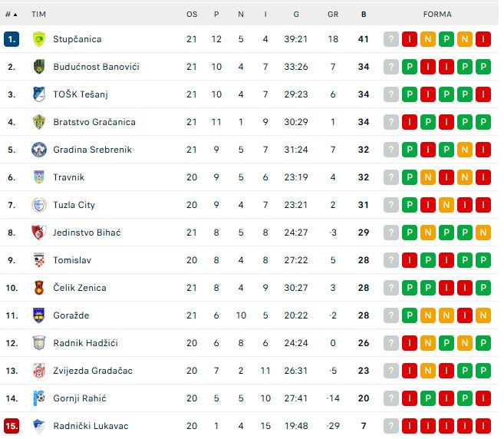Click the Bratstvo Gračanica team badge

tap(39, 122)
